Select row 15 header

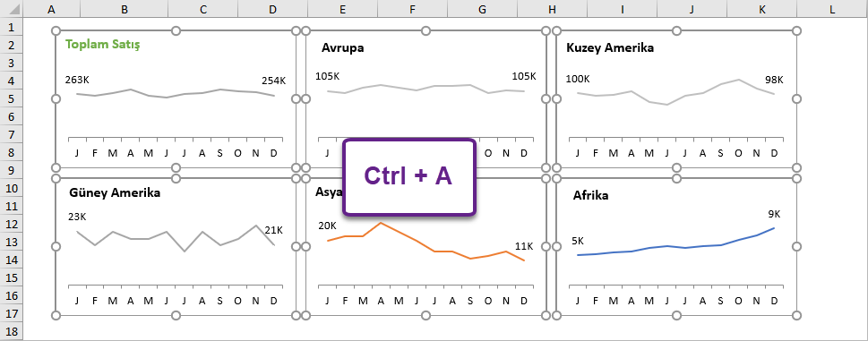tap(13, 277)
